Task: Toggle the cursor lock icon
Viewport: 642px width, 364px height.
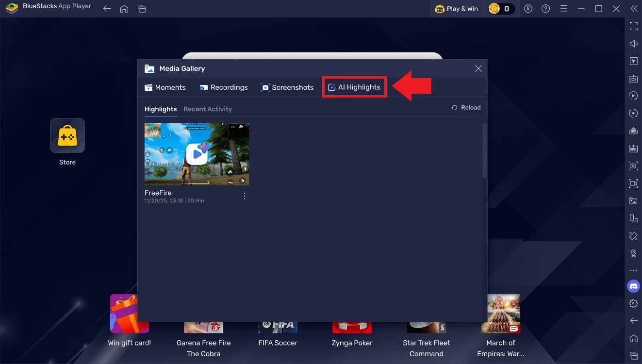Action: point(633,61)
